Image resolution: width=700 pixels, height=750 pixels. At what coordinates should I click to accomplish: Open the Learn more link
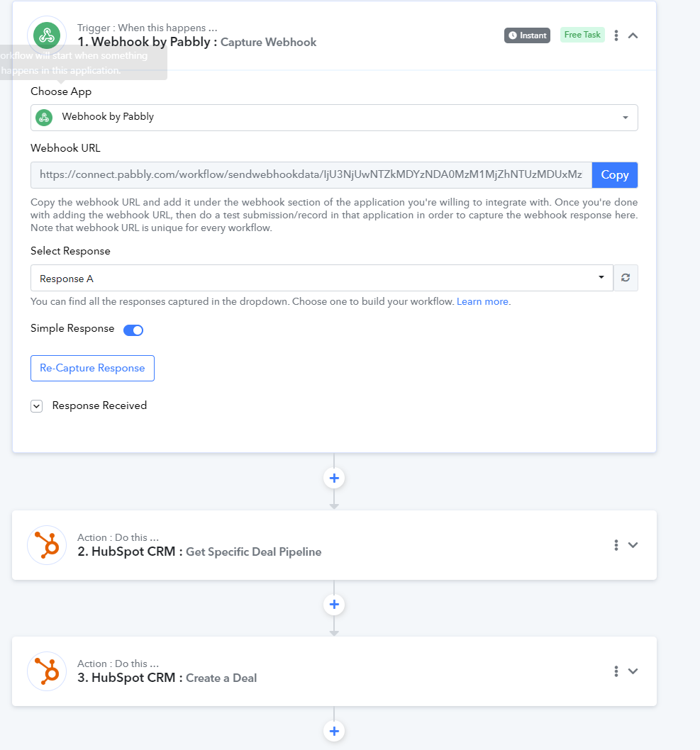tap(482, 302)
